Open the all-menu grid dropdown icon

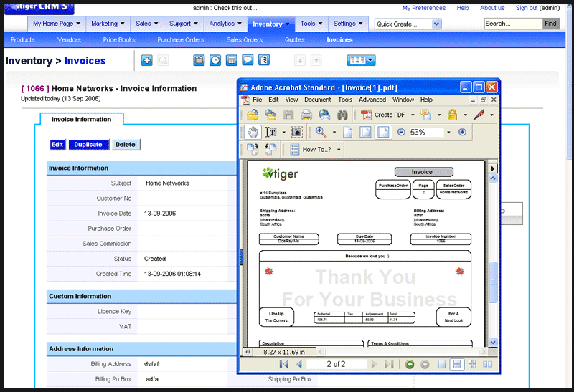point(361,60)
